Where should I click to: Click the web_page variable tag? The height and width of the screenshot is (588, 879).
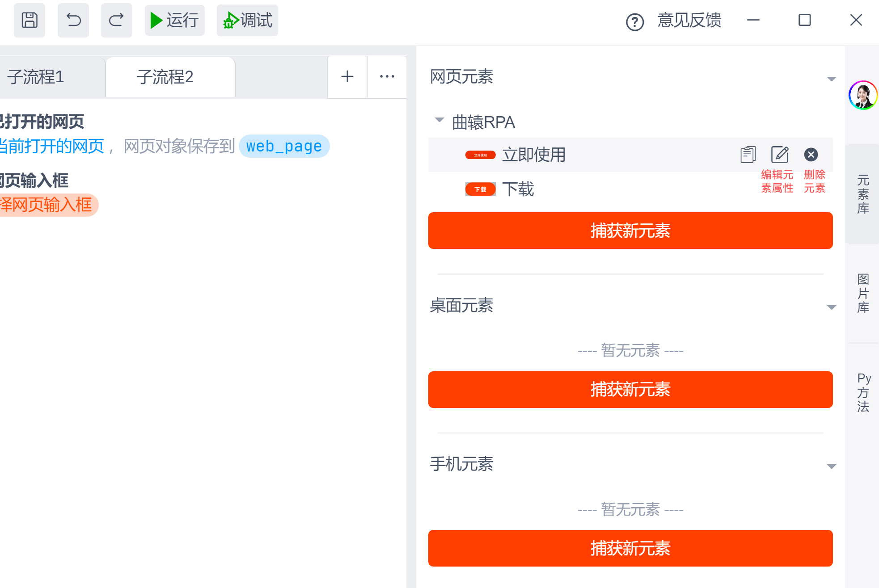tap(284, 146)
